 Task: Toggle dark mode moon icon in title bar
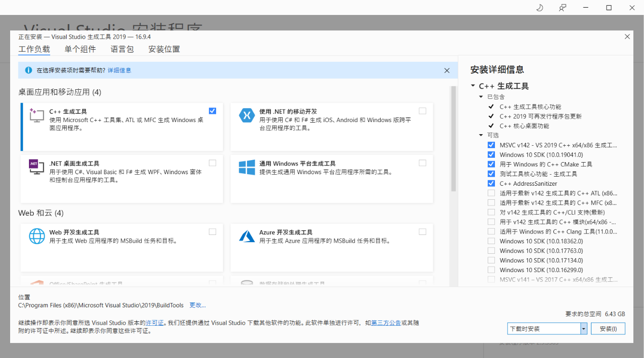[x=540, y=7]
